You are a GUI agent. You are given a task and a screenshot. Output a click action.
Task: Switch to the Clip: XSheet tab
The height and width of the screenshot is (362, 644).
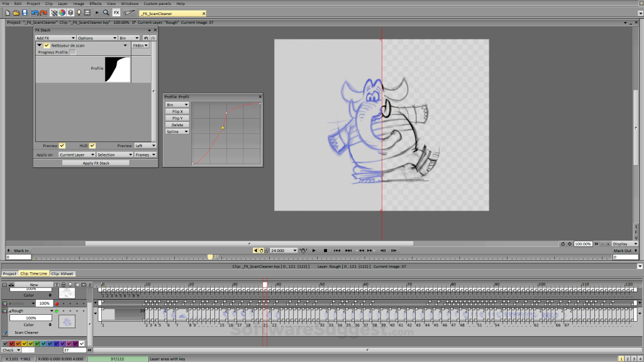tap(62, 274)
